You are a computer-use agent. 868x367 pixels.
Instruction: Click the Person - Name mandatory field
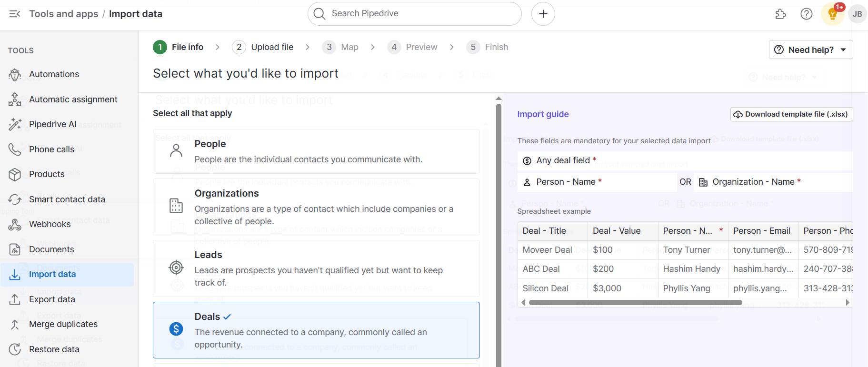(597, 182)
